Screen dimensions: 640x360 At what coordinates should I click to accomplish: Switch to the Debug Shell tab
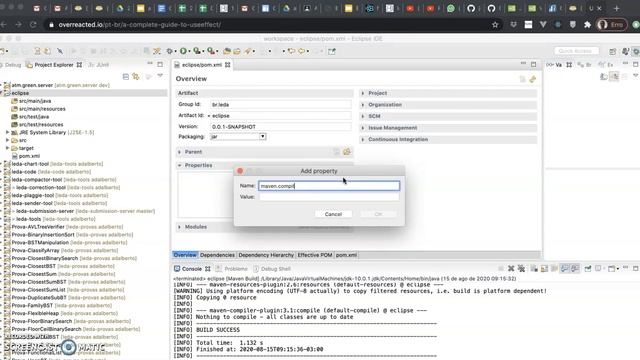tap(272, 269)
